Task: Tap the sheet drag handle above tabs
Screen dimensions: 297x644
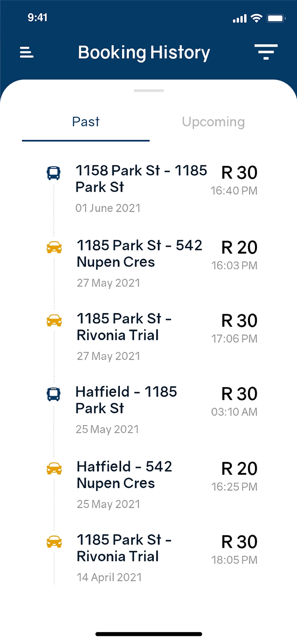Action: point(148,91)
